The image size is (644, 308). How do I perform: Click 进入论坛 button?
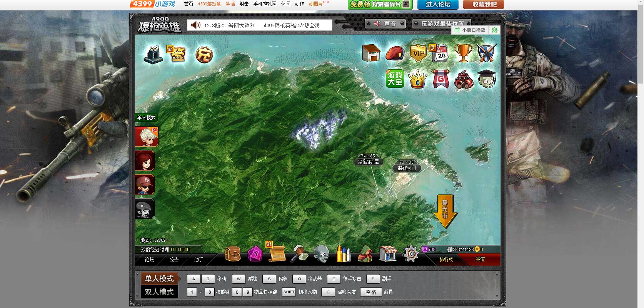(438, 5)
